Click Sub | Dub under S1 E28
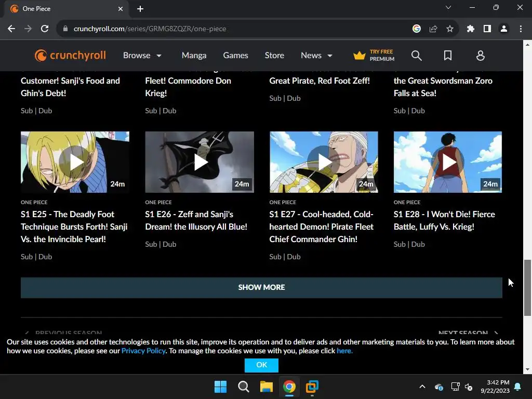 (409, 244)
